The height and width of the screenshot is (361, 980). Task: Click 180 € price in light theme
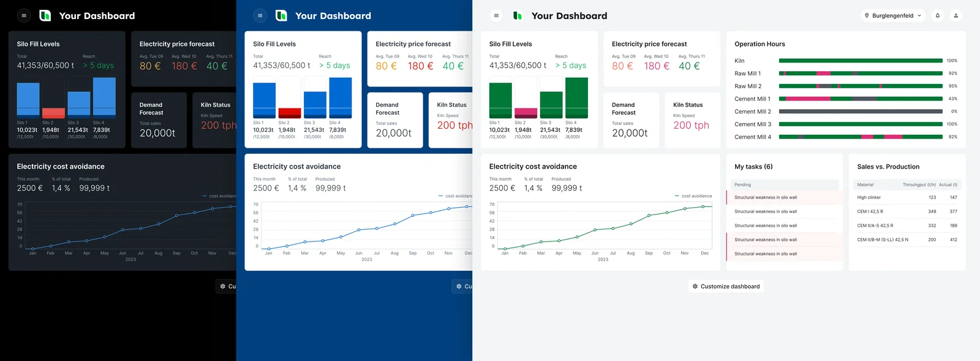tap(657, 66)
